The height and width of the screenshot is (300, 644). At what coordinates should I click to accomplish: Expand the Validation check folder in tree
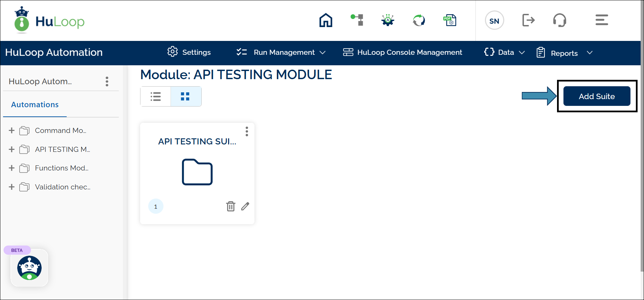pos(12,187)
